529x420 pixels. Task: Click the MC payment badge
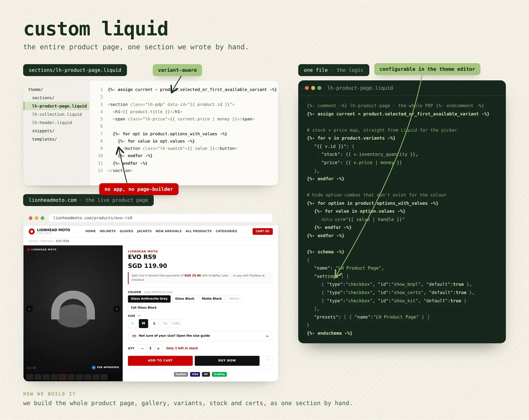click(206, 374)
